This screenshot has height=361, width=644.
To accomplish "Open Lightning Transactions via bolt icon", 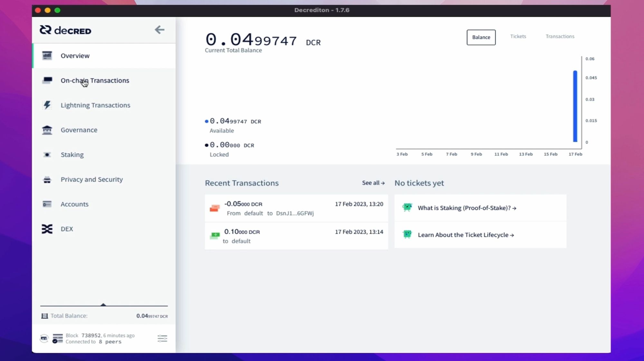I will click(47, 105).
